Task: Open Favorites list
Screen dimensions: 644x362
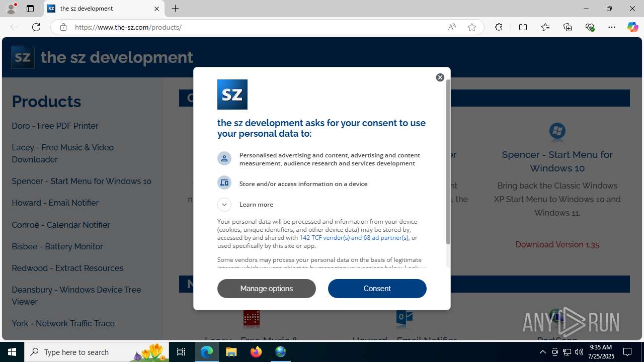Action: 545,27
